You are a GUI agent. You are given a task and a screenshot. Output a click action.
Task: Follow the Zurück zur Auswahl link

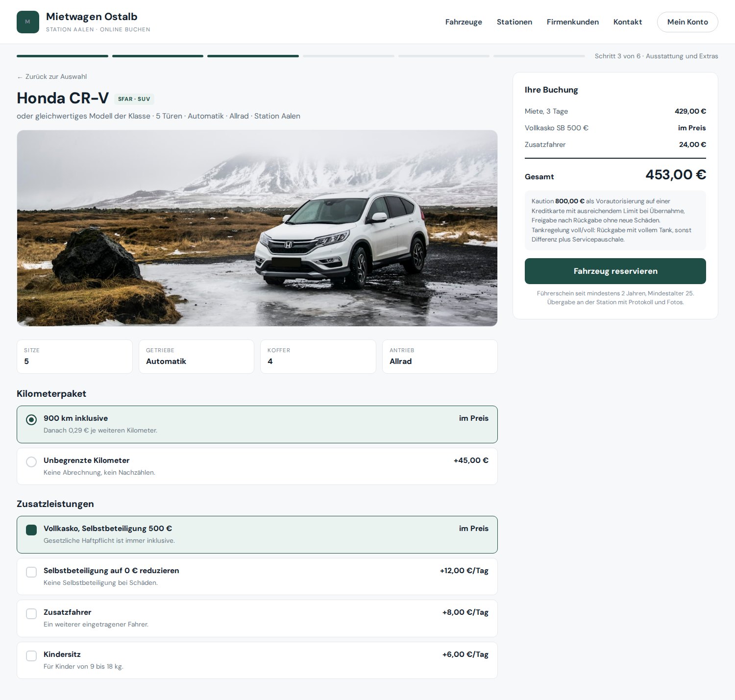pyautogui.click(x=52, y=76)
